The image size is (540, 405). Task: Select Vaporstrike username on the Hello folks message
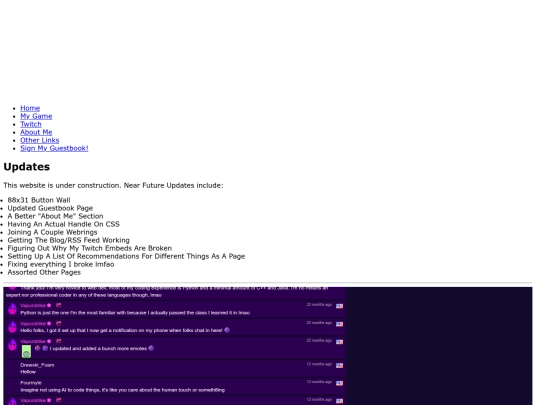point(33,323)
